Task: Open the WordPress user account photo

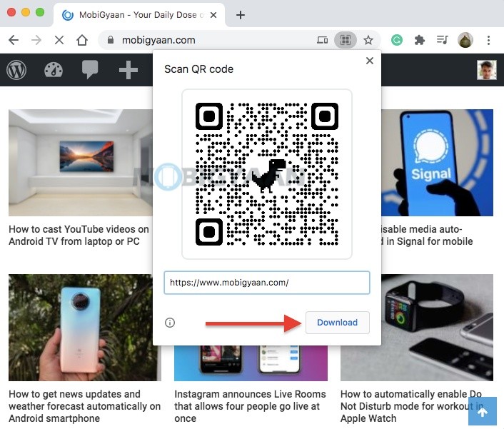Action: (487, 70)
